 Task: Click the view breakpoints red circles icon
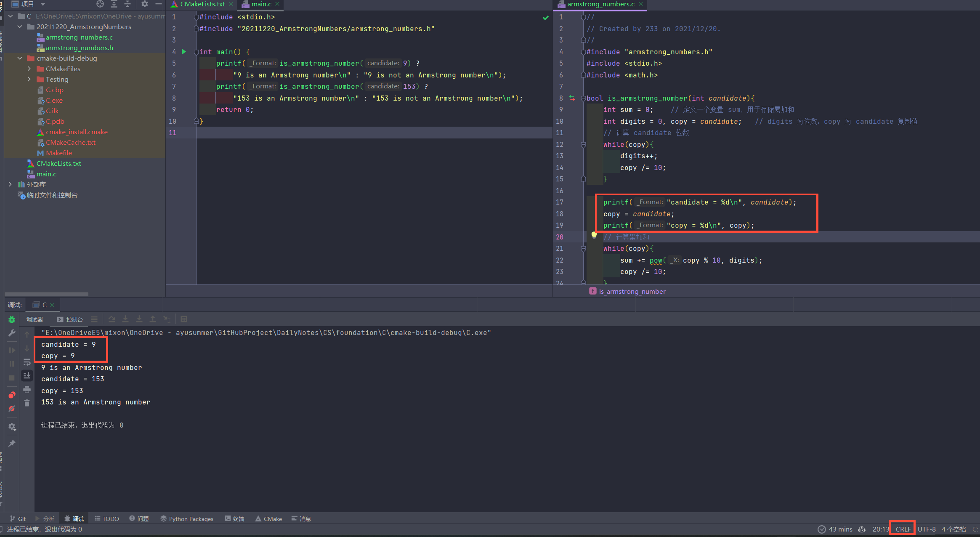(12, 395)
